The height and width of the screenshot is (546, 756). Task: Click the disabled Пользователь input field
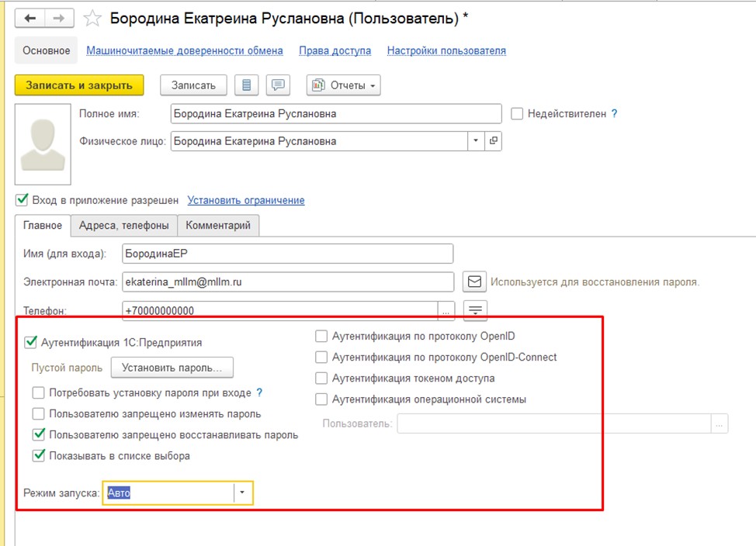click(554, 424)
